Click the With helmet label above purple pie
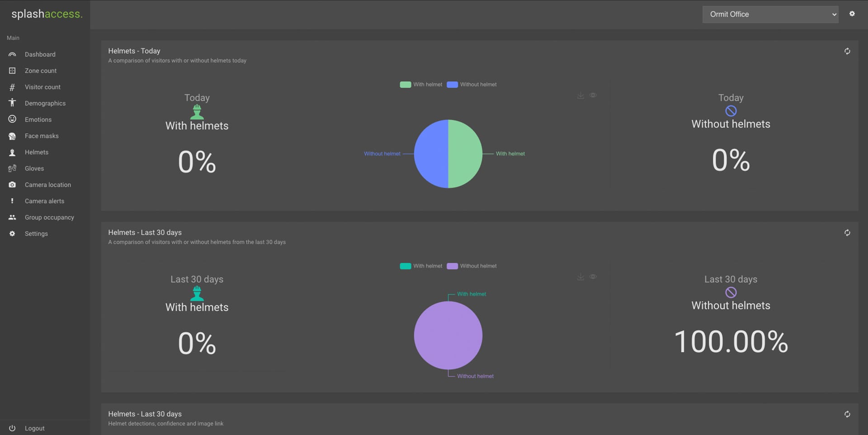 (x=472, y=294)
